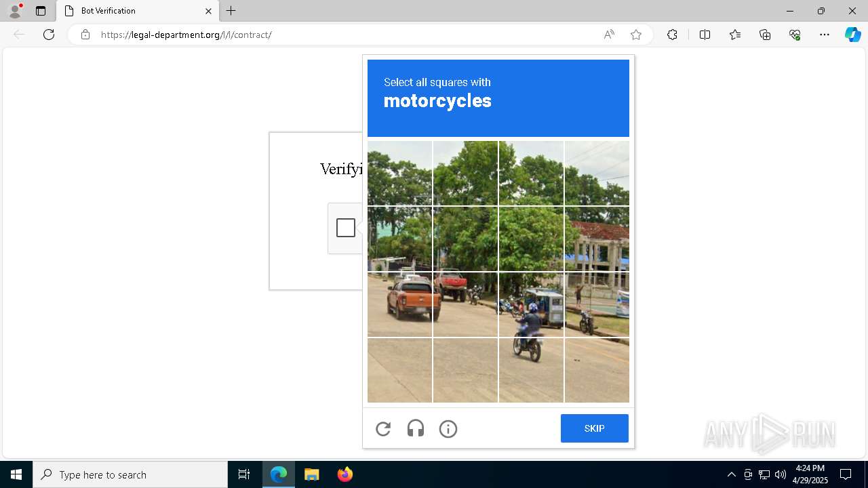
Task: Add this page to favorites star
Action: click(x=636, y=35)
